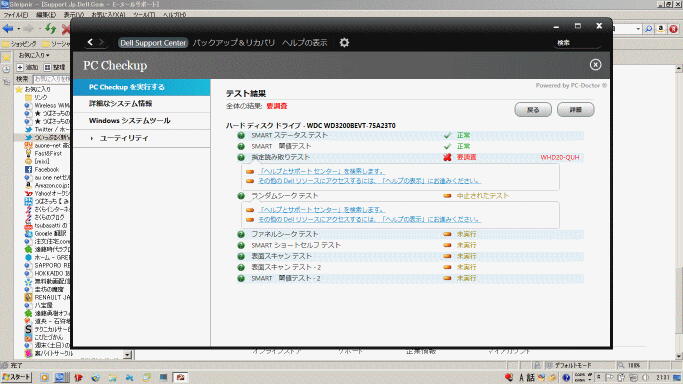Open the green globe icon beside 表面スキャンテスト - 2

pos(241,267)
